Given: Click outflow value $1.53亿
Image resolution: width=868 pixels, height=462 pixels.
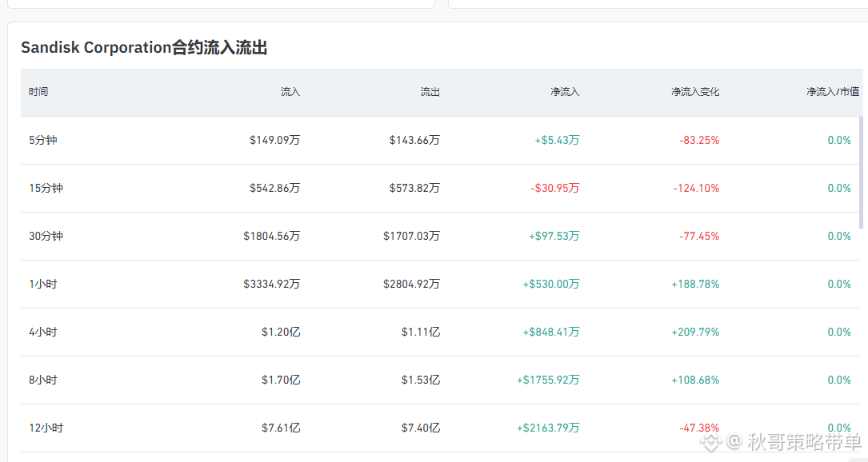Looking at the screenshot, I should click(421, 380).
